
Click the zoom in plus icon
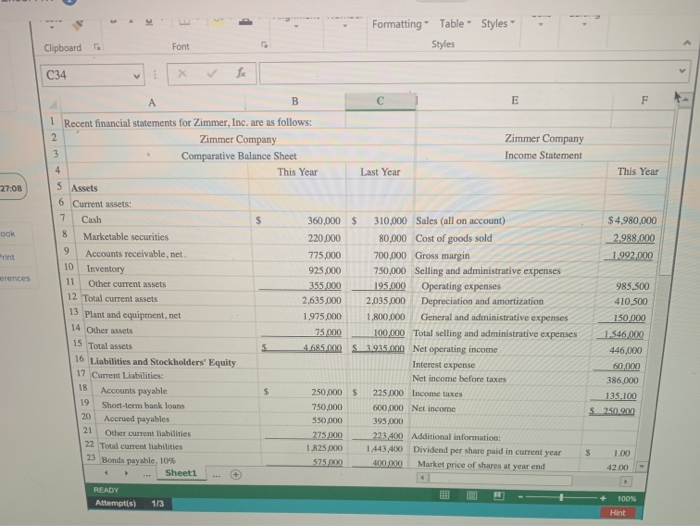603,498
